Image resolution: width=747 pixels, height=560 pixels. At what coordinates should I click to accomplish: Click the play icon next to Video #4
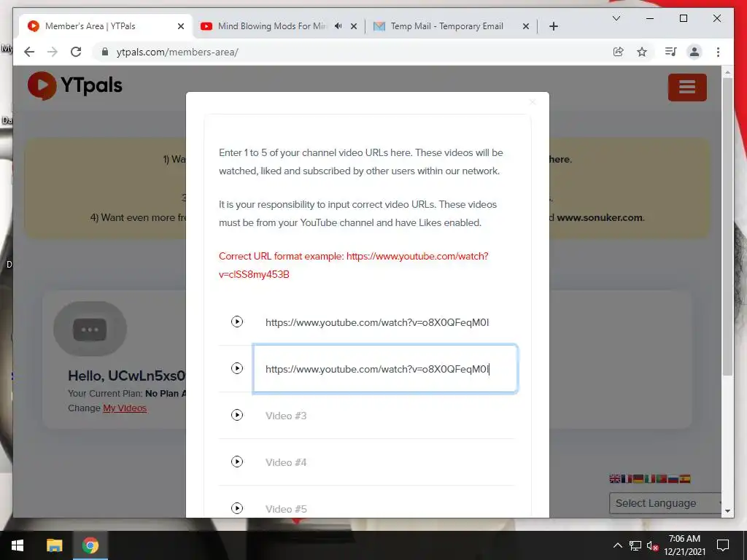[237, 462]
